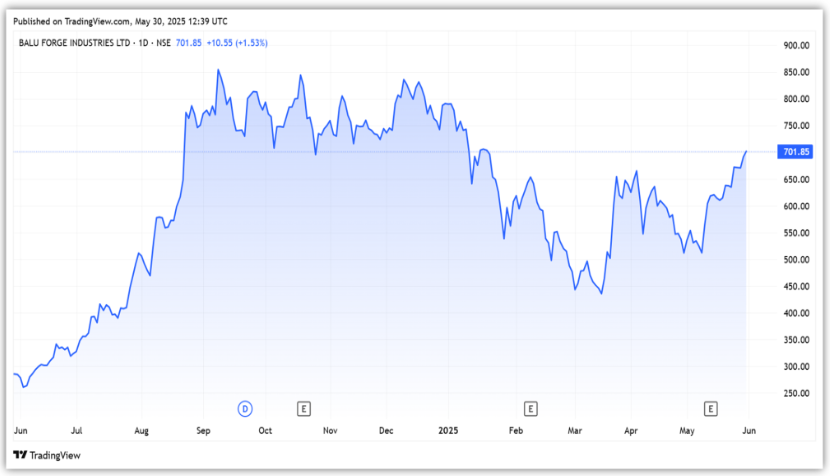Click the 350.00 label on the price axis
The image size is (830, 476).
click(796, 340)
